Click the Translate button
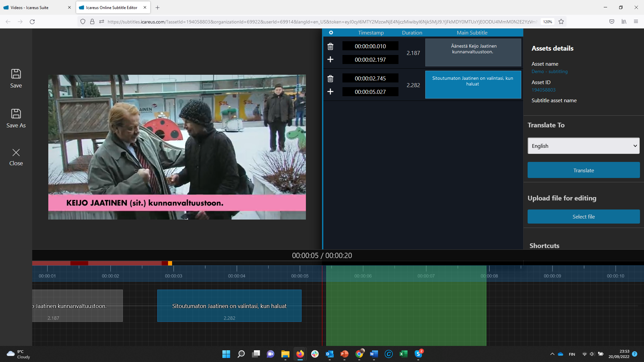This screenshot has width=644, height=362. tap(583, 170)
